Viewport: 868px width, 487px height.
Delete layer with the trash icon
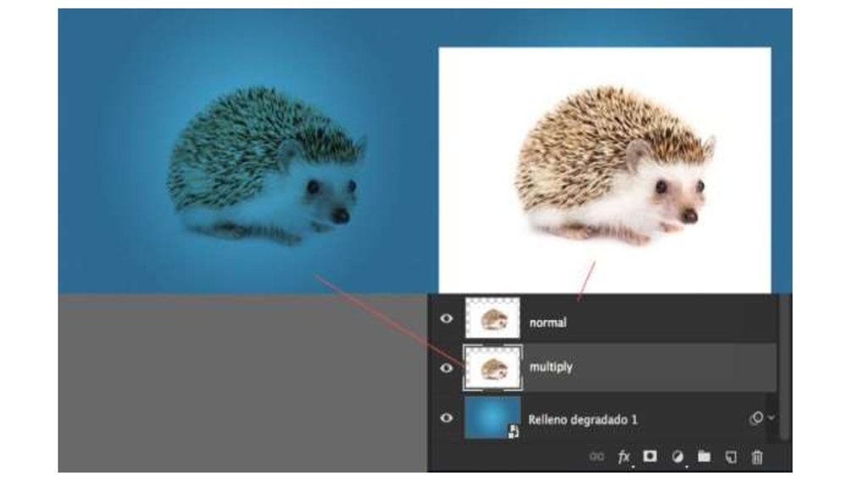click(x=757, y=457)
